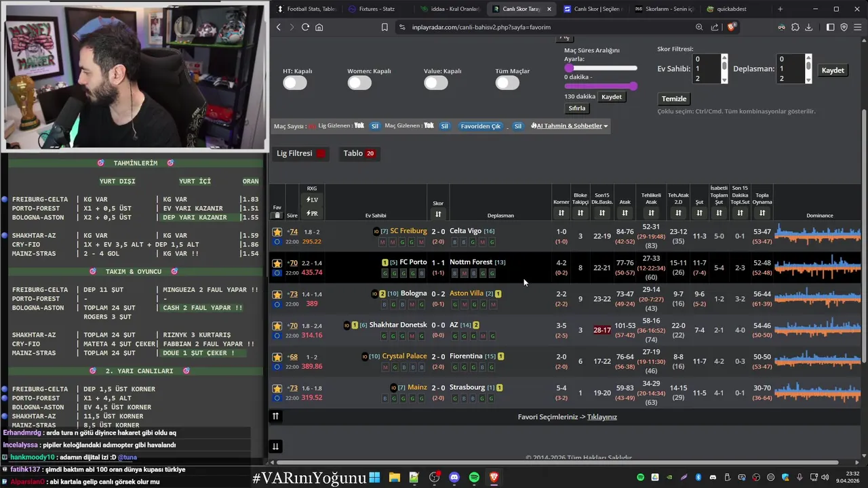Click Sil next to Lig Gizlenen

click(374, 126)
